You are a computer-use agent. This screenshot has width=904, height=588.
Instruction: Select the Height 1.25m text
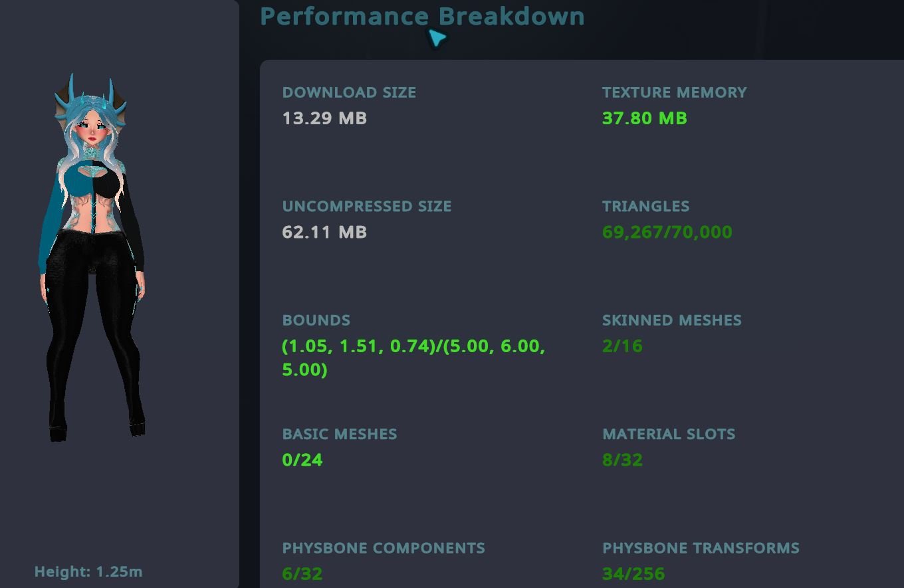click(x=88, y=571)
